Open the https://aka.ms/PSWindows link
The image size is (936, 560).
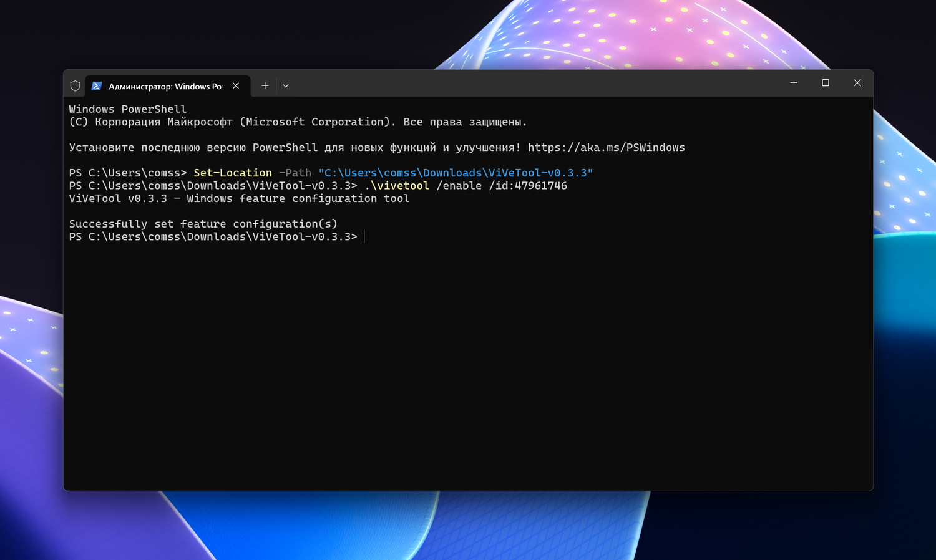pos(607,148)
